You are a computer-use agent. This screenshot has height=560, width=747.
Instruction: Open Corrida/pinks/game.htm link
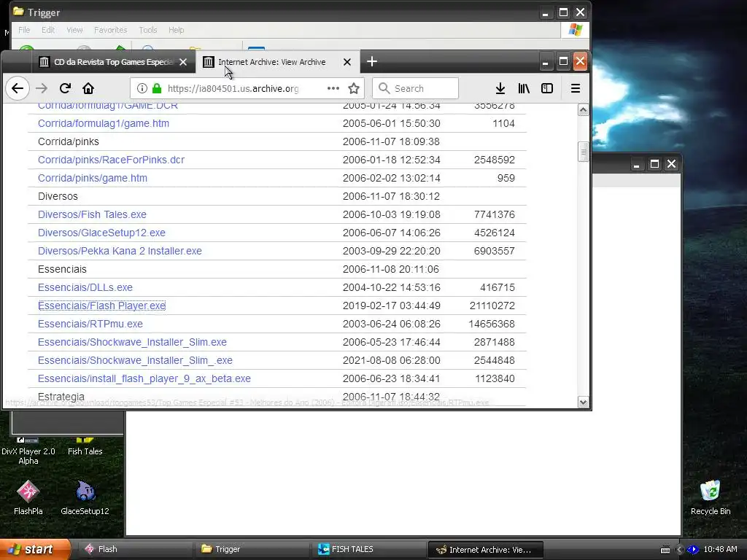point(93,178)
